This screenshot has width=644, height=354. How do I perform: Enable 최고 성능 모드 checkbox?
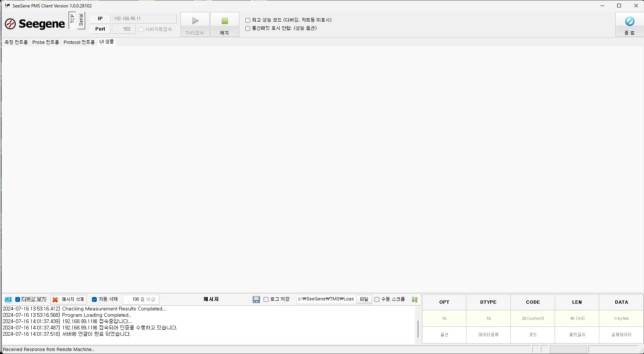(x=248, y=20)
